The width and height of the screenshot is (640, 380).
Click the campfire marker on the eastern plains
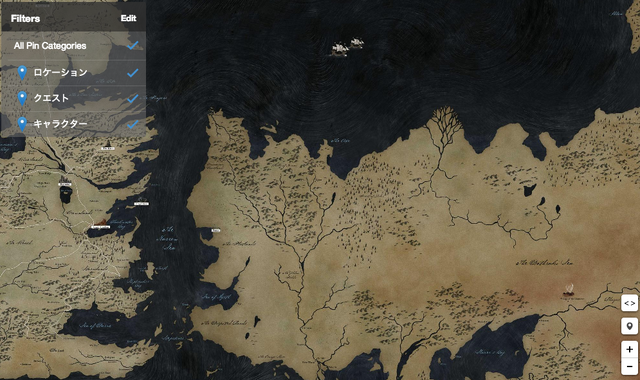tap(569, 289)
